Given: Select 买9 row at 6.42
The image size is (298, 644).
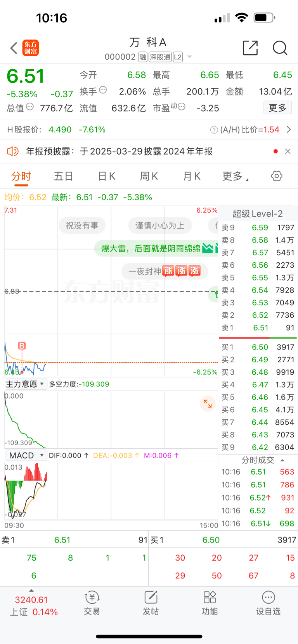Looking at the screenshot, I should pyautogui.click(x=258, y=447).
